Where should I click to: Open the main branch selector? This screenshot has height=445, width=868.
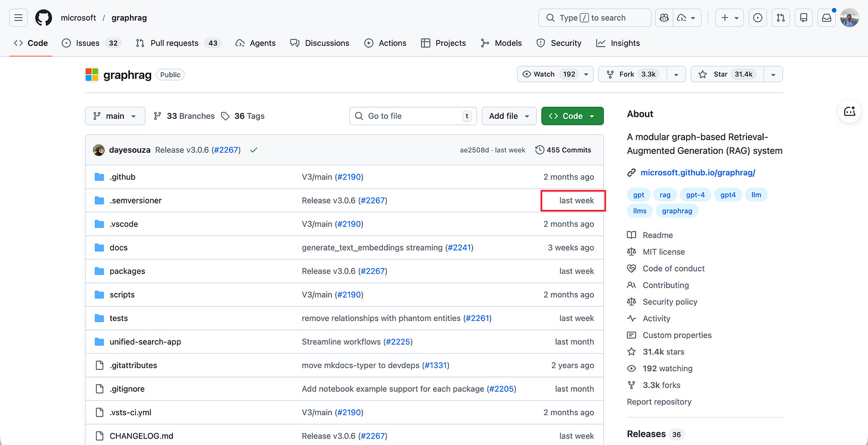coord(115,116)
